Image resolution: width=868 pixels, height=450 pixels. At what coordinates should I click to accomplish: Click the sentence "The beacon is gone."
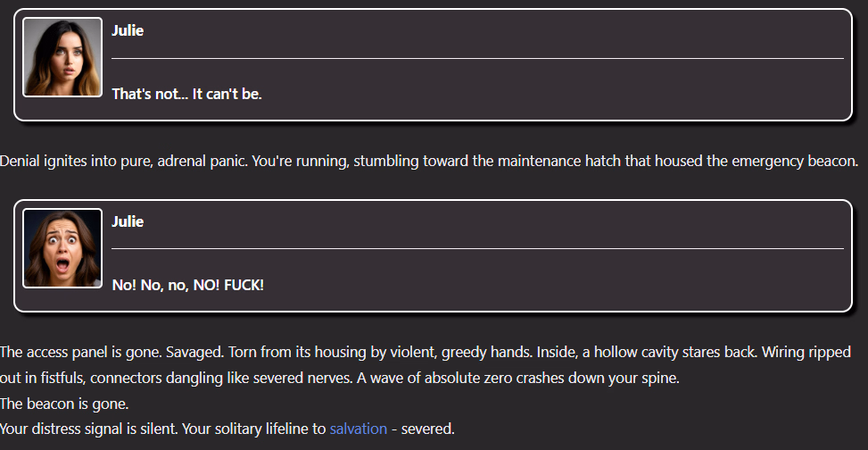click(64, 404)
